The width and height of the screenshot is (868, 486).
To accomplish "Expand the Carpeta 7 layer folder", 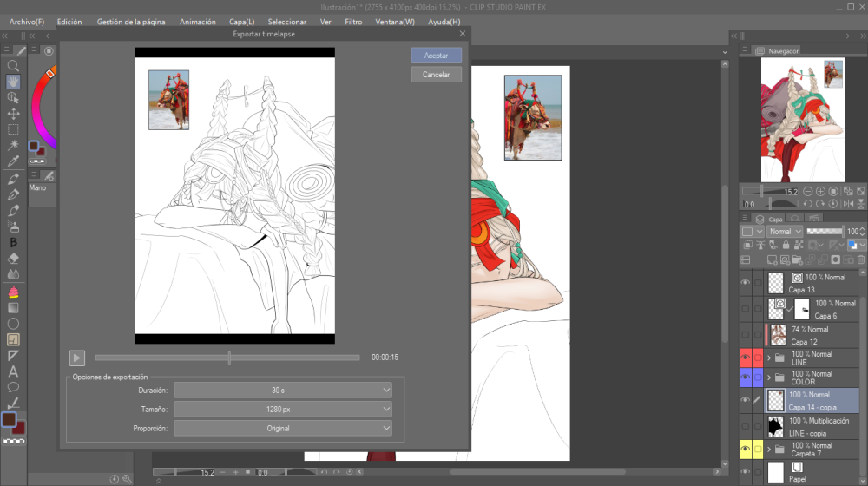I will click(x=769, y=449).
